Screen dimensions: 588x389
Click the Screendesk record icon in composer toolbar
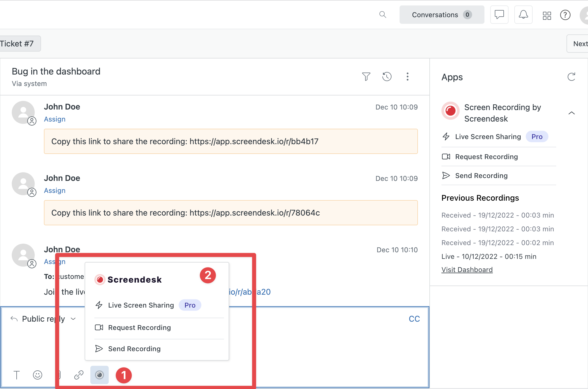pyautogui.click(x=99, y=375)
